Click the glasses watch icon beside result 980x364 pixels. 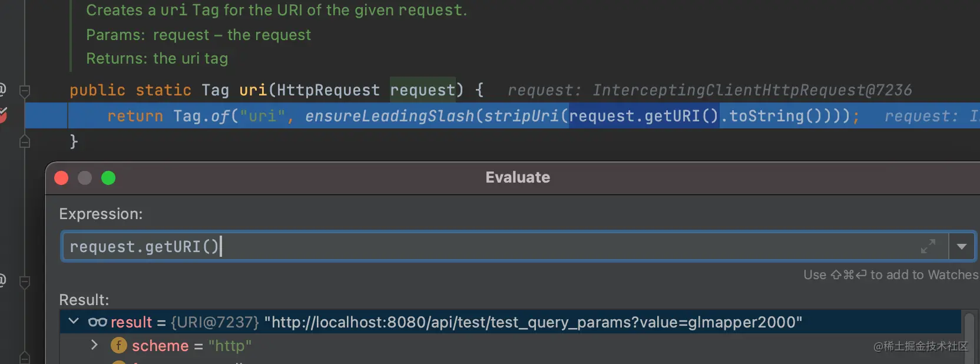click(97, 322)
